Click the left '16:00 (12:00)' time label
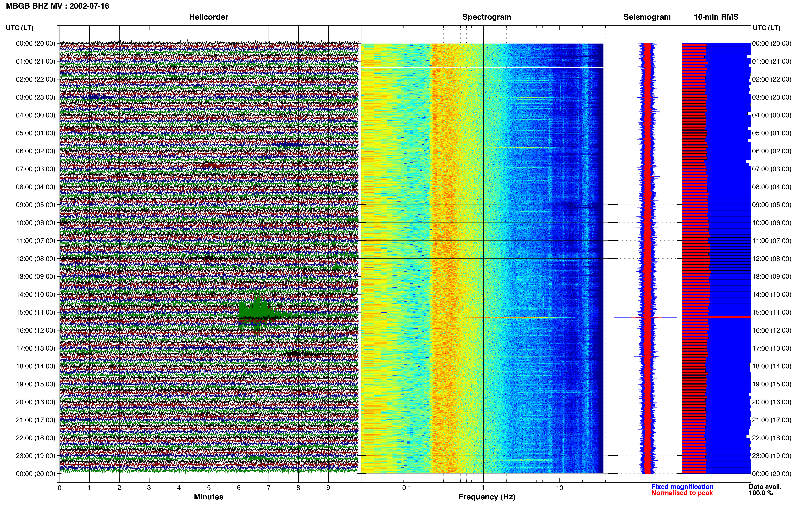Image resolution: width=812 pixels, height=508 pixels. (x=36, y=330)
